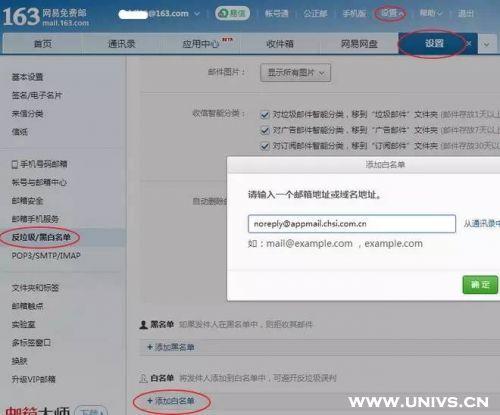Expand the account email address dropdown
Viewport: 500px width, 415px height.
pos(197,14)
